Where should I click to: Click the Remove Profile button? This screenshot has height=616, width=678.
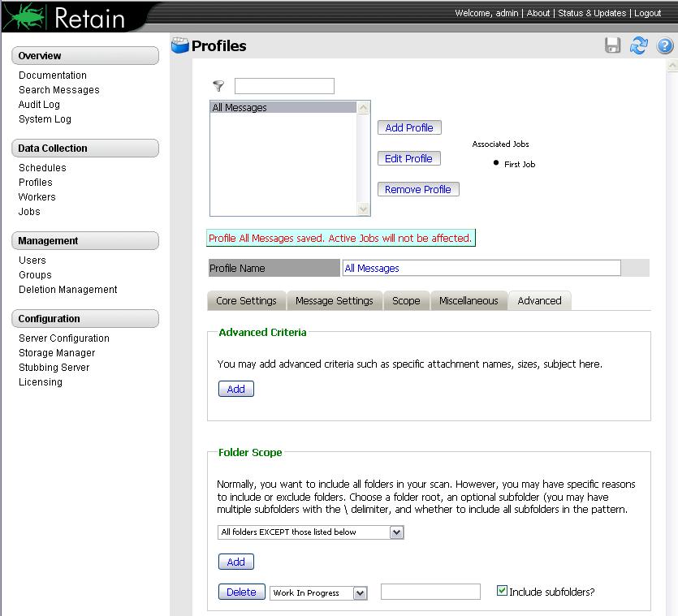tap(417, 189)
